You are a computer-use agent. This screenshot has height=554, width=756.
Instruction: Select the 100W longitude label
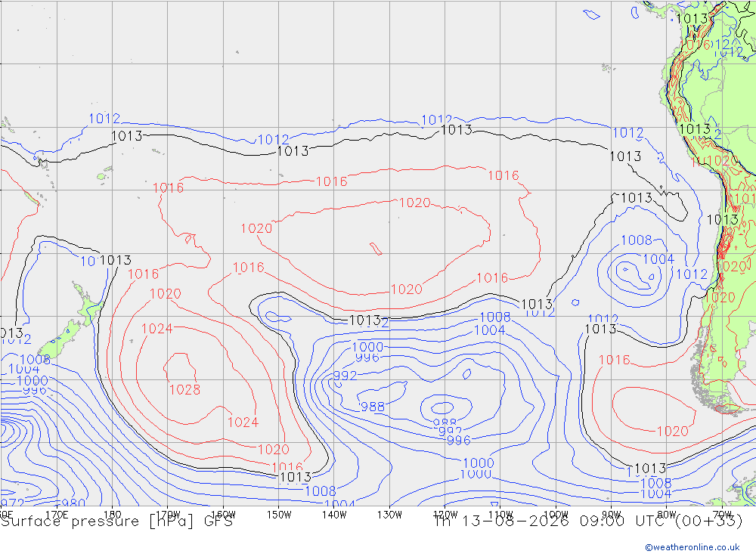556,515
